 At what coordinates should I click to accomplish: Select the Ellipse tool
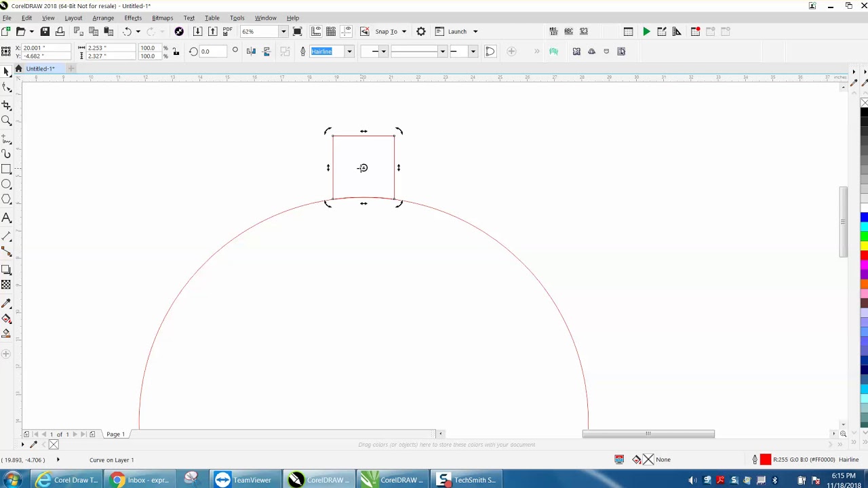(x=6, y=184)
